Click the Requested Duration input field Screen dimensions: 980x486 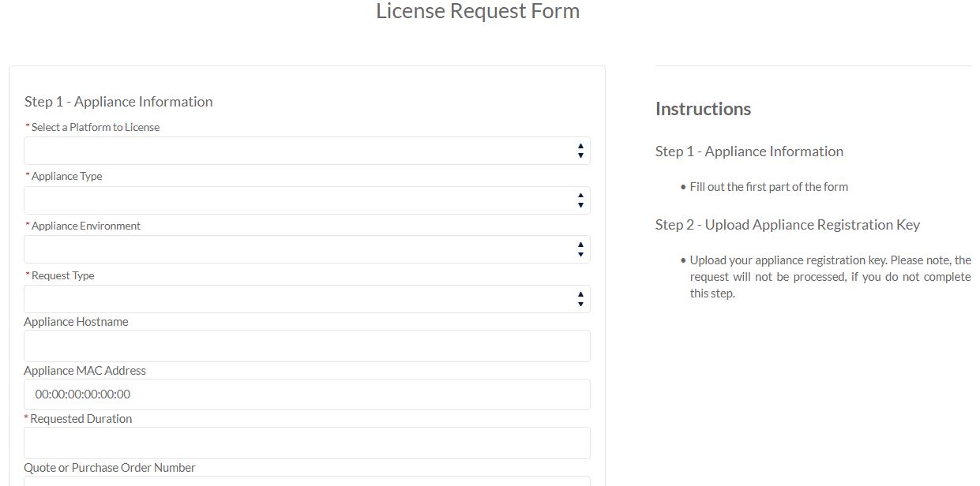coord(307,443)
